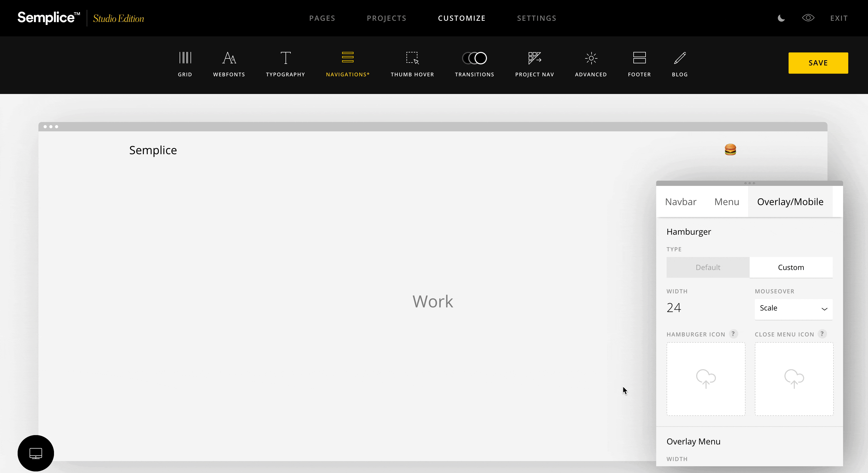The height and width of the screenshot is (473, 868).
Task: Open Webfonts settings icon
Action: pyautogui.click(x=229, y=58)
